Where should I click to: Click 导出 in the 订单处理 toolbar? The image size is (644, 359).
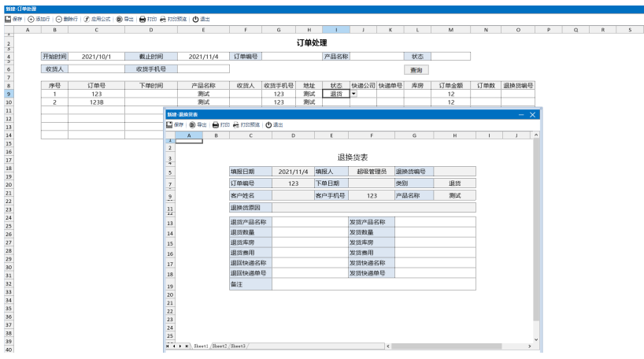120,18
